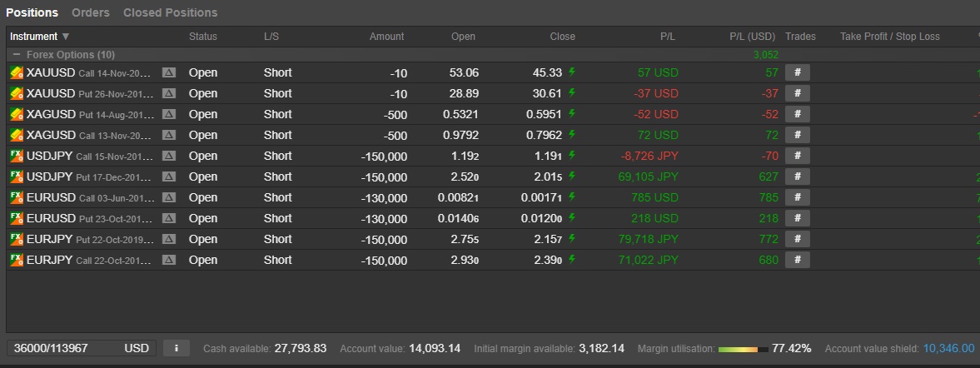
Task: Open alert triangle for XAGUSD Put 14-Aug
Action: tap(169, 114)
